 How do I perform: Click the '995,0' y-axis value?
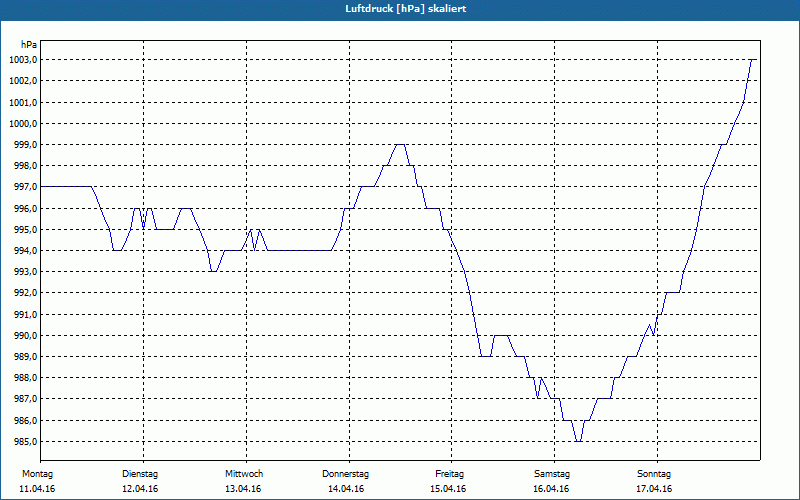24,230
